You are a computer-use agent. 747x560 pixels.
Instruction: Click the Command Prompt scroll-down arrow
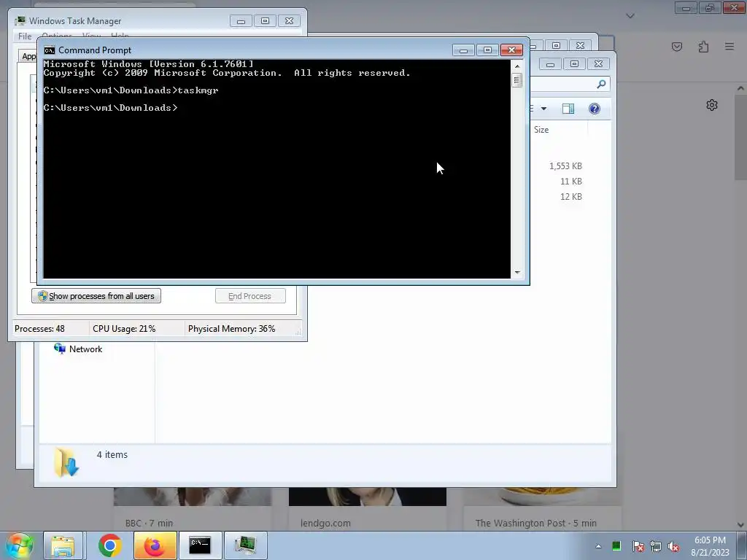click(x=517, y=273)
